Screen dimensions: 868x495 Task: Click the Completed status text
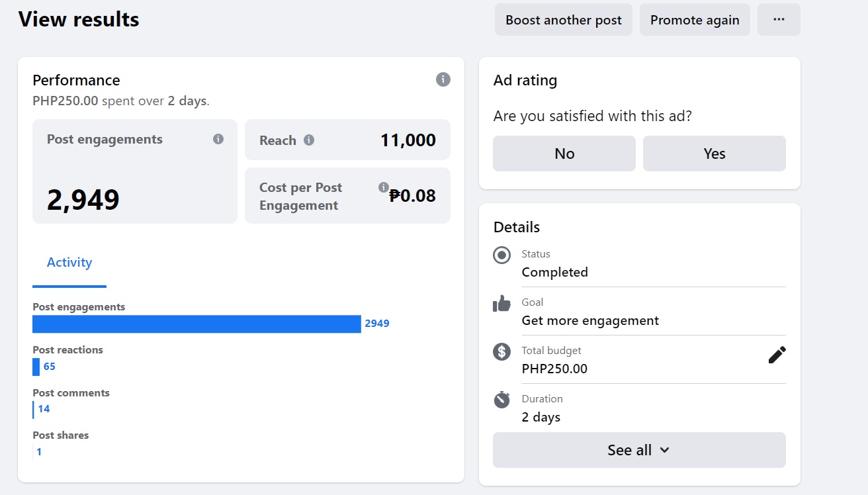tap(554, 272)
